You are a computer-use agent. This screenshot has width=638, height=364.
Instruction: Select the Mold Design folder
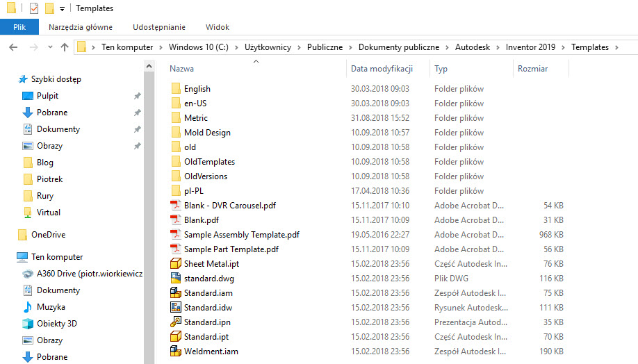207,133
